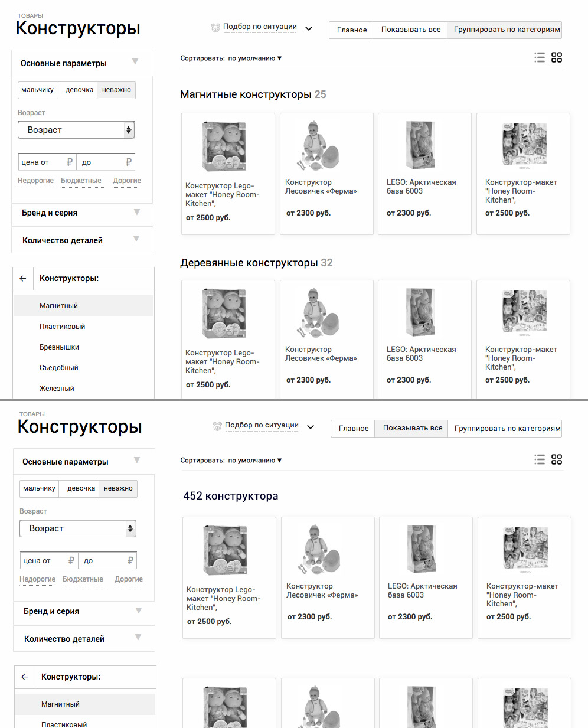This screenshot has width=588, height=728.
Task: Focus 'цена от' field in upper mockup
Action: [47, 162]
